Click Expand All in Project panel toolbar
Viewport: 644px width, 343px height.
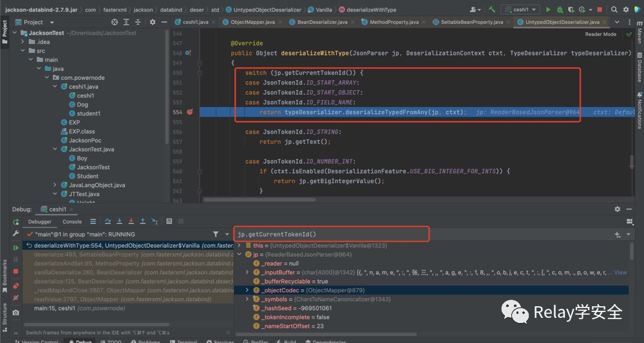click(x=126, y=22)
